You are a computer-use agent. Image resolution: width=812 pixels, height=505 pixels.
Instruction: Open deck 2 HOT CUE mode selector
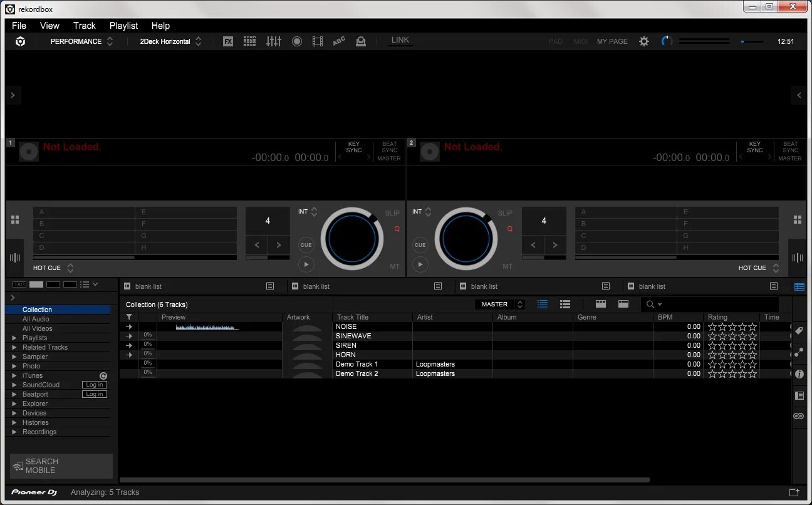758,268
